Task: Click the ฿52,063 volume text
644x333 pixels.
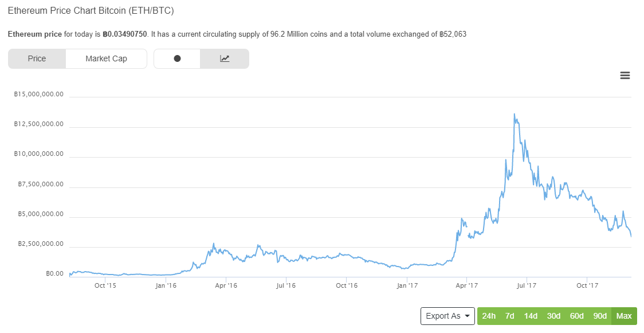Action: [453, 34]
